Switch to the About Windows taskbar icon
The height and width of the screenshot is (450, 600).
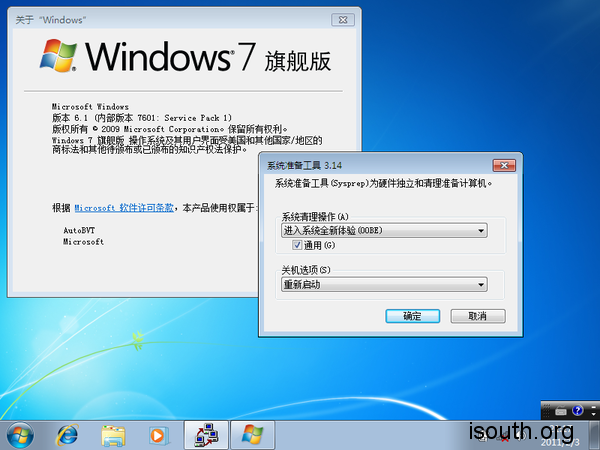253,434
